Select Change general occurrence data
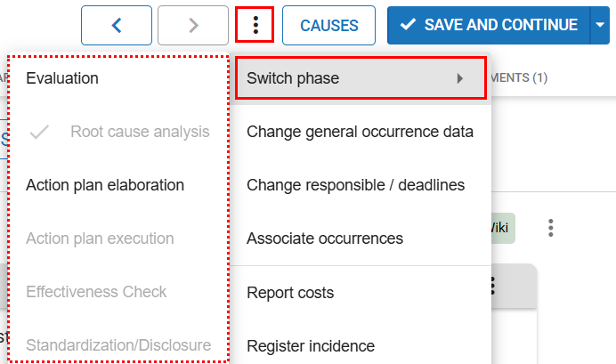Viewport: 616px width, 364px height. pyautogui.click(x=360, y=133)
